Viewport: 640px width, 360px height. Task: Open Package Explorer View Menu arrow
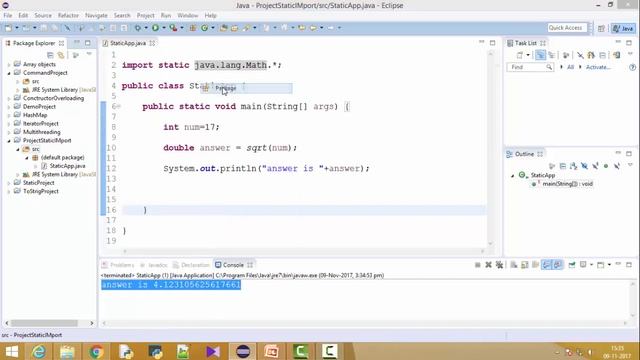click(x=89, y=54)
